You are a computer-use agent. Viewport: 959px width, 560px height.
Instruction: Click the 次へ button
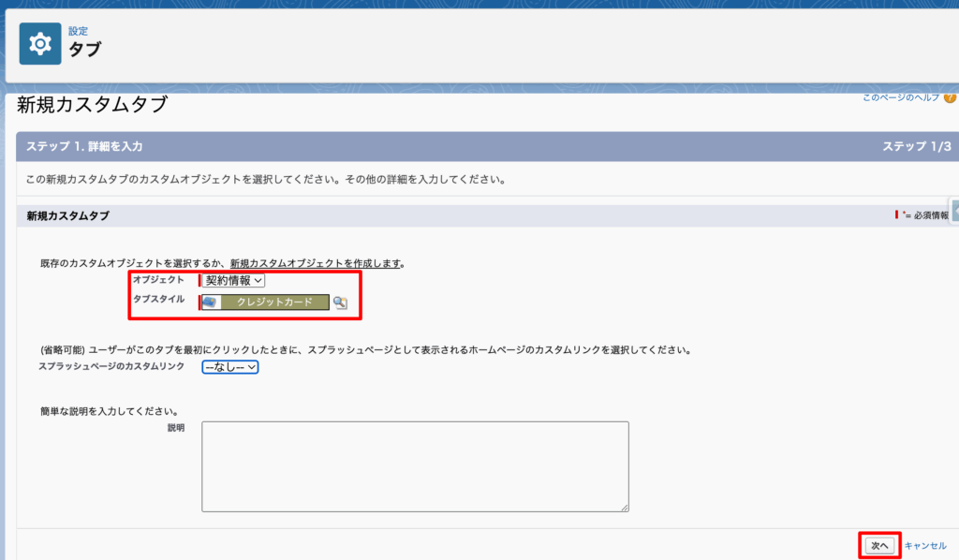(x=879, y=545)
